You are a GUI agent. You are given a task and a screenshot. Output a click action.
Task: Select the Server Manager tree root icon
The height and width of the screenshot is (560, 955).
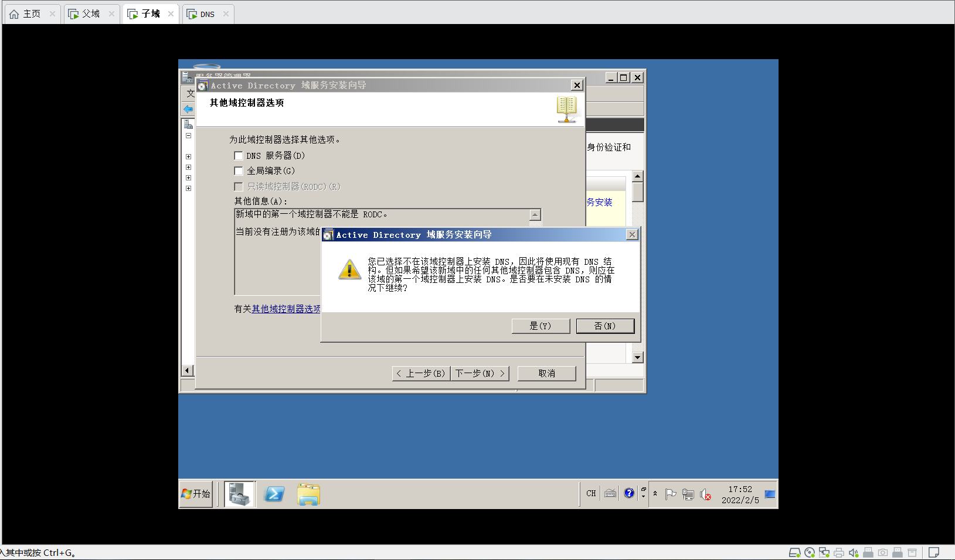188,124
